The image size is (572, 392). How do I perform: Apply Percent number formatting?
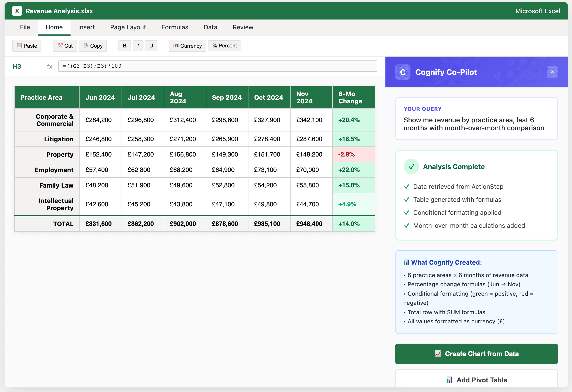[224, 46]
